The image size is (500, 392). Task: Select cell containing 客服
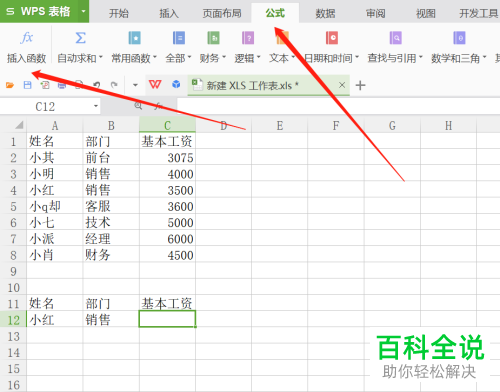(111, 206)
